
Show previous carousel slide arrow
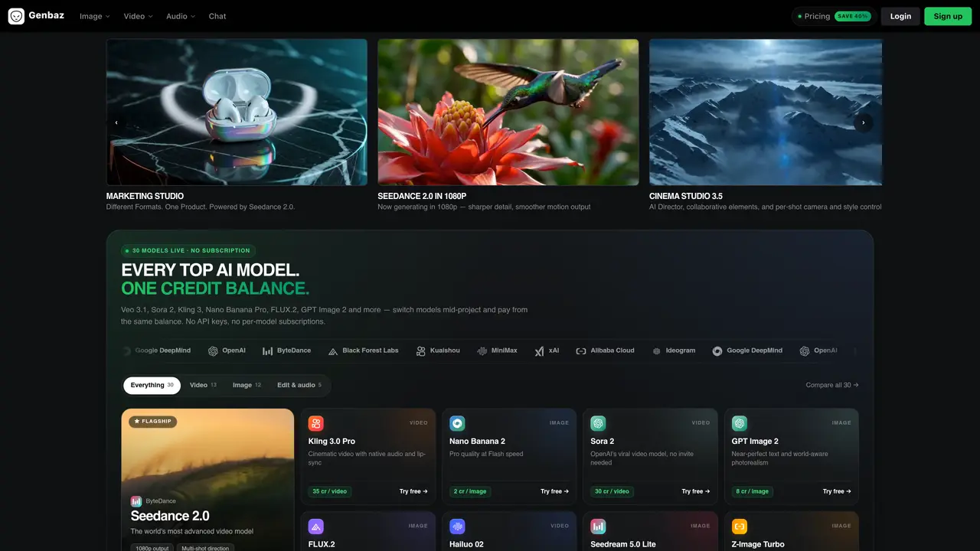116,122
